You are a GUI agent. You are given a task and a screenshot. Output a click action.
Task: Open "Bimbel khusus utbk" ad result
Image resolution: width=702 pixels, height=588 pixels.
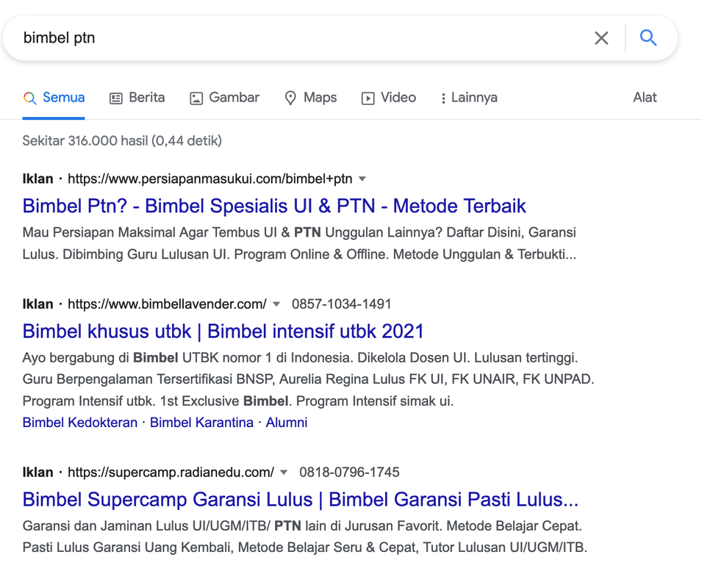pos(223,331)
